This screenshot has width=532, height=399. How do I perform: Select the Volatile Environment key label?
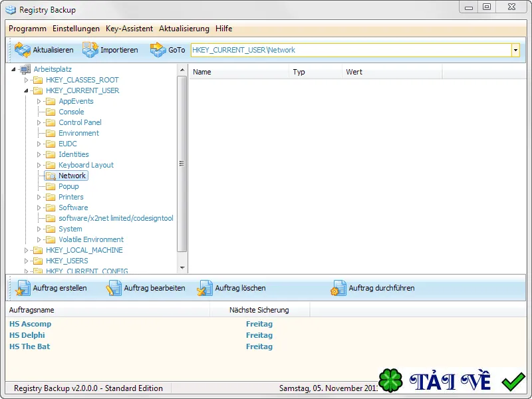click(91, 239)
